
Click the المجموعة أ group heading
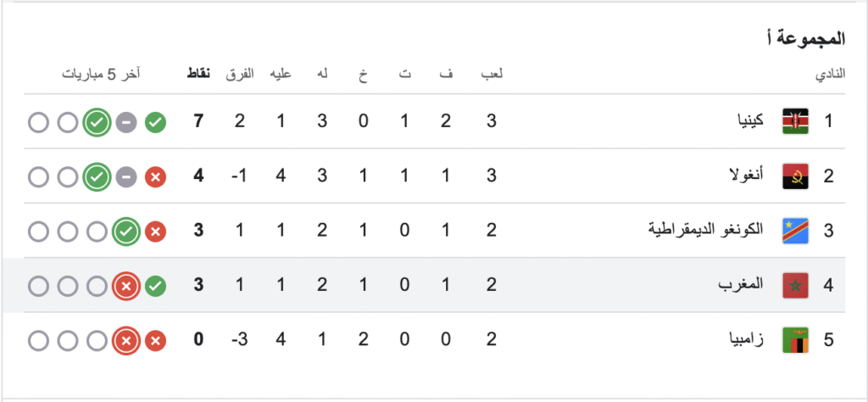tap(807, 39)
